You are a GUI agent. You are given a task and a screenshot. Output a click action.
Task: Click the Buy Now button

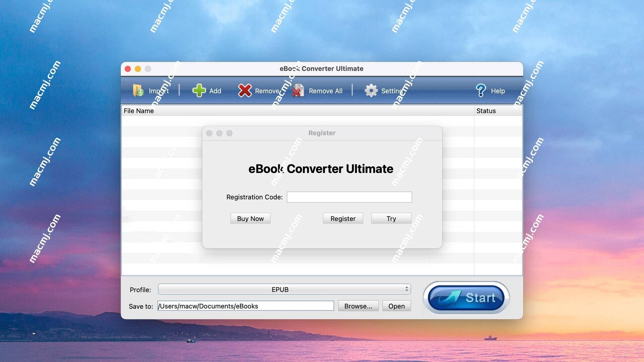[250, 219]
